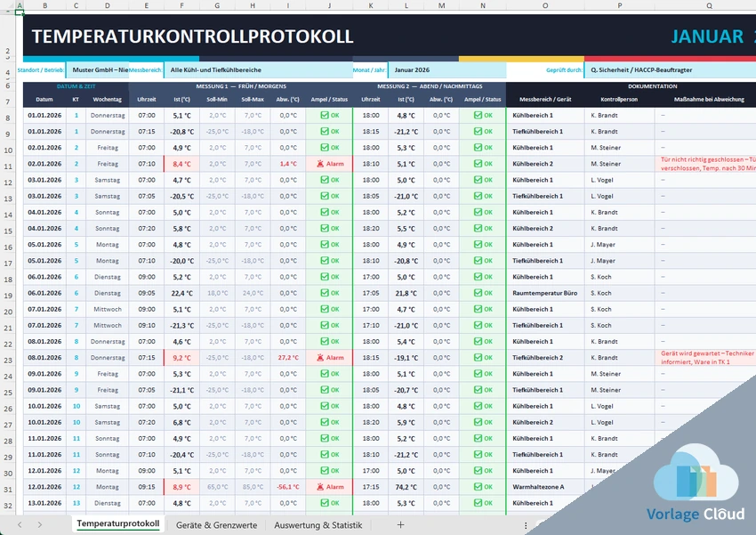The height and width of the screenshot is (535, 756).
Task: Click the red 9,2 °C morning reading
Action: (181, 358)
